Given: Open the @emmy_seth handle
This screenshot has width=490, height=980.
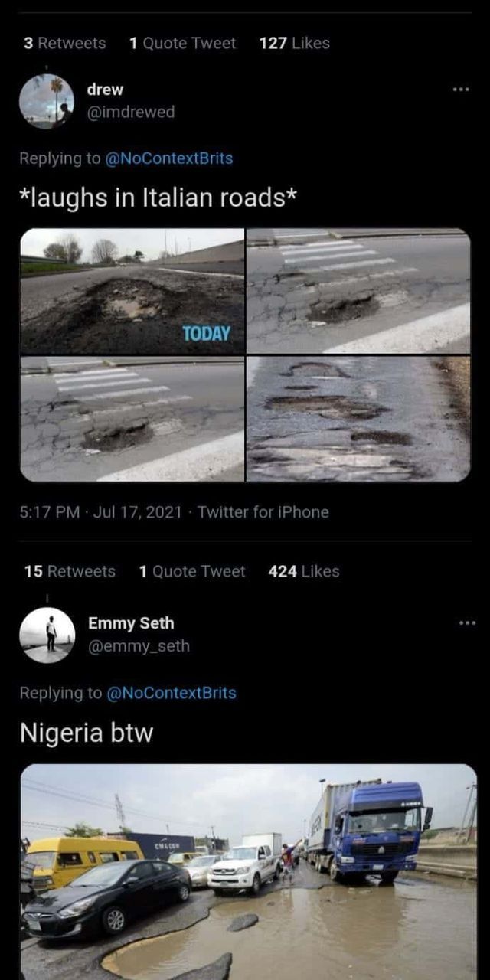Looking at the screenshot, I should click(x=139, y=646).
